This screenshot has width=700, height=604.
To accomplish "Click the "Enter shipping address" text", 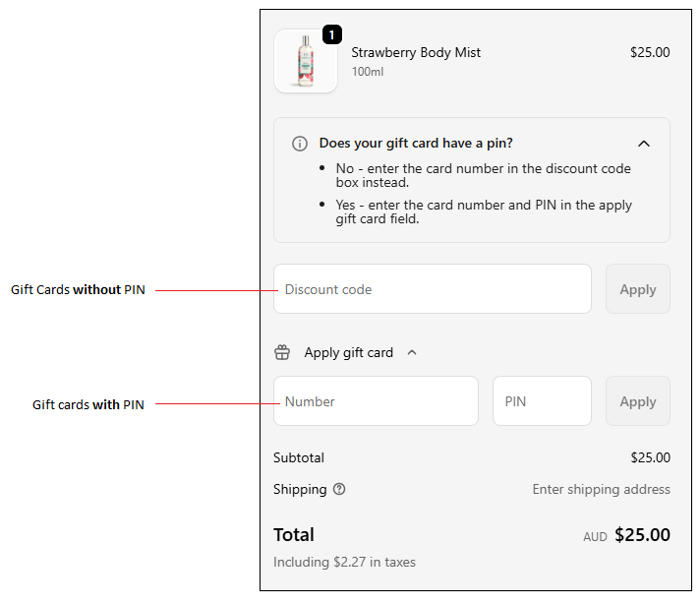I will 601,489.
